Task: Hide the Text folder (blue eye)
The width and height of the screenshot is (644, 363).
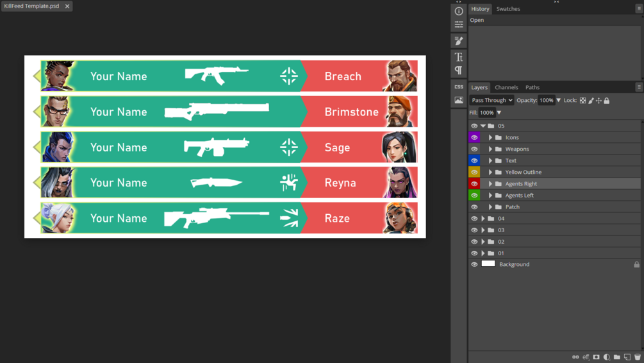Action: point(474,160)
